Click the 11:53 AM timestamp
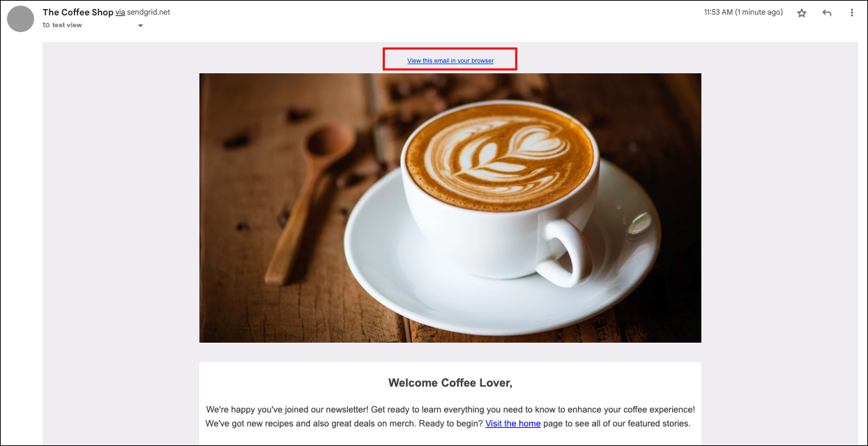Image resolution: width=868 pixels, height=446 pixels. click(743, 13)
